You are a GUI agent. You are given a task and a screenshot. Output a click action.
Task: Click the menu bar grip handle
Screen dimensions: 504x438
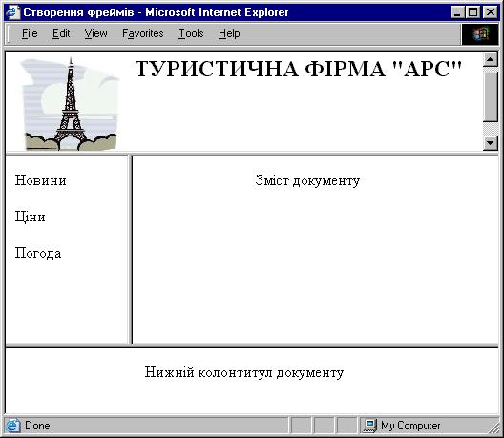point(9,34)
